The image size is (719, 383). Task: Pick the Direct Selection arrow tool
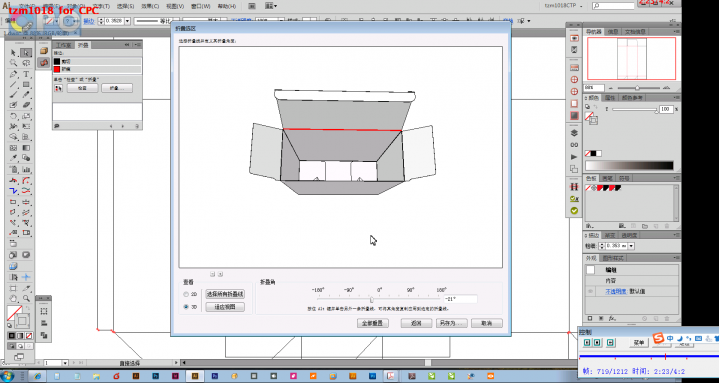tap(27, 53)
